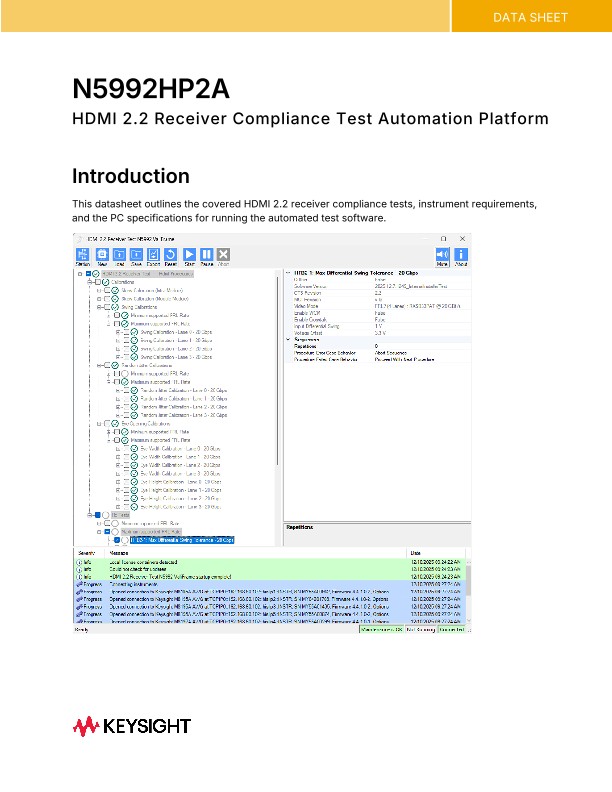Click the Mute speaker icon
Viewport: 612px width, 792px height.
[442, 255]
